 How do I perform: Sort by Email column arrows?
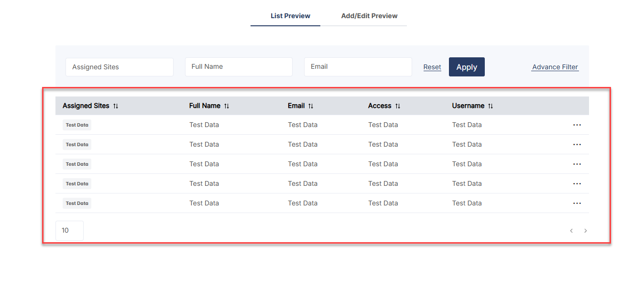pos(311,106)
